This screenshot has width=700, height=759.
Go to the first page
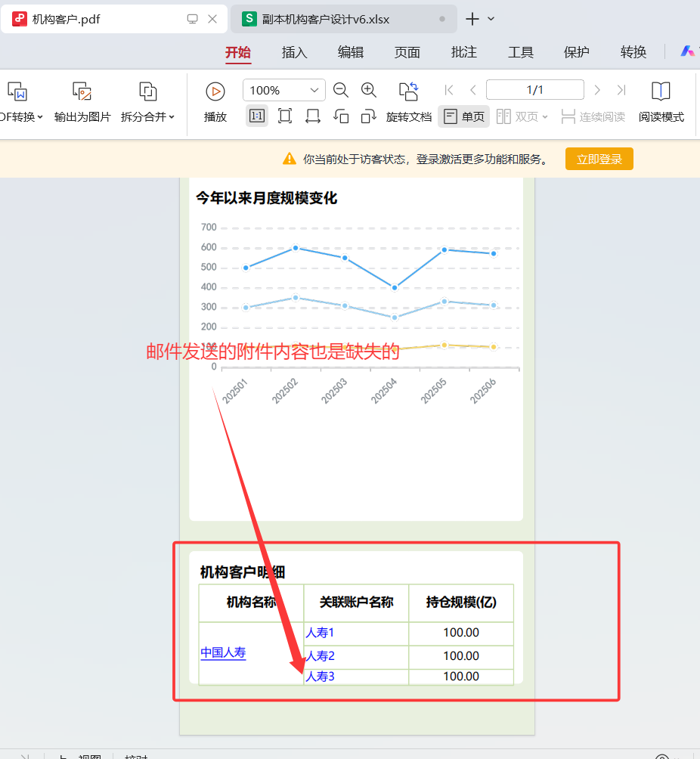coord(449,90)
